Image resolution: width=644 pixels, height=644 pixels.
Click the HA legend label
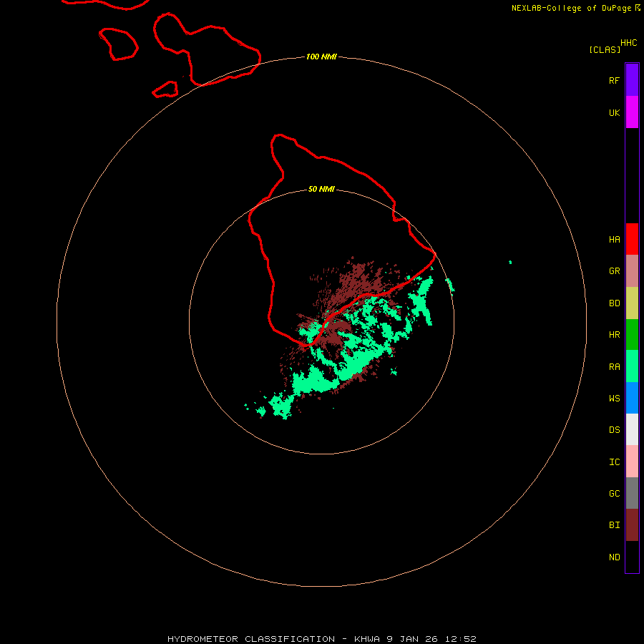tap(614, 240)
